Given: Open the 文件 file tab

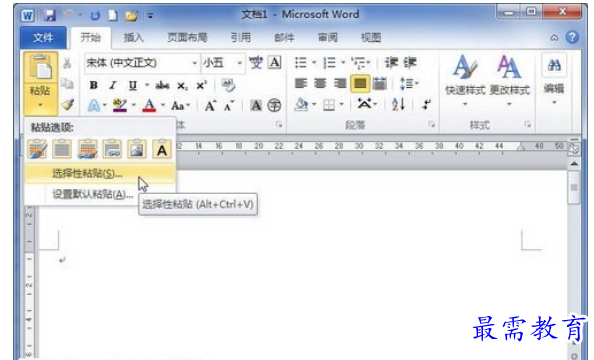Looking at the screenshot, I should 43,38.
